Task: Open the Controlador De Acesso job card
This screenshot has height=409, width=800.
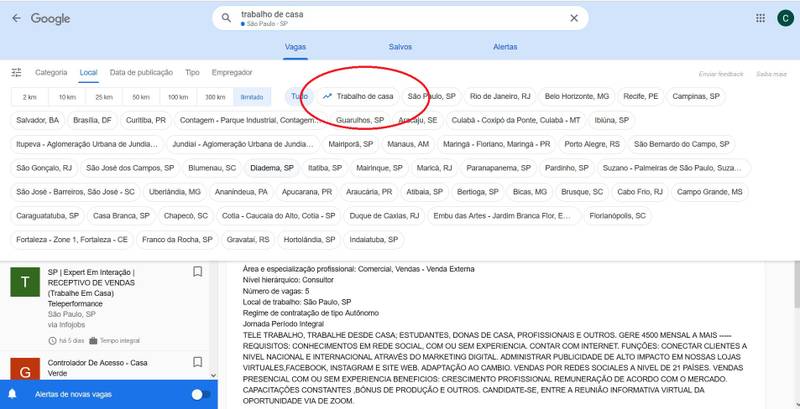Action: click(x=109, y=368)
